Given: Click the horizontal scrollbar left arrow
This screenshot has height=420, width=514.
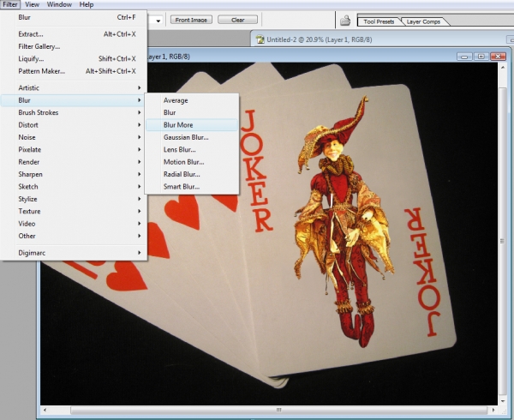Looking at the screenshot, I should point(45,410).
